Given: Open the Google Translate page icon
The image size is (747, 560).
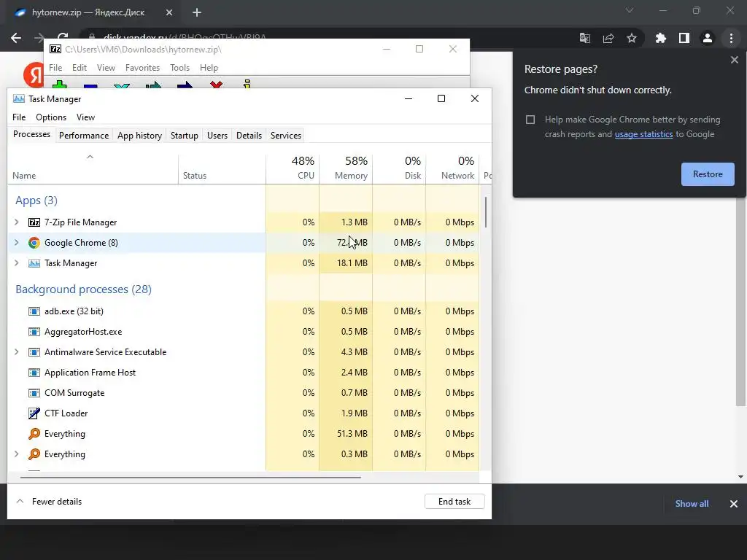Looking at the screenshot, I should coord(585,38).
